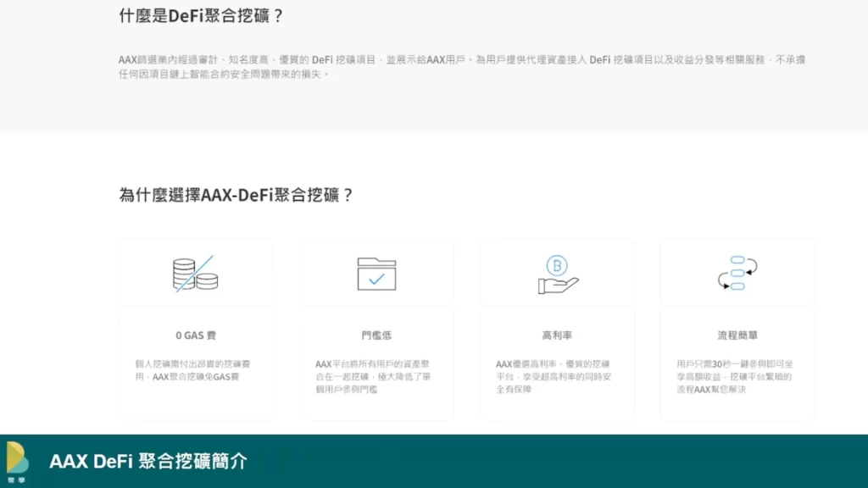Screen dimensions: 868x488
Task: Click the 0 GAS 費 card title
Action: click(196, 335)
